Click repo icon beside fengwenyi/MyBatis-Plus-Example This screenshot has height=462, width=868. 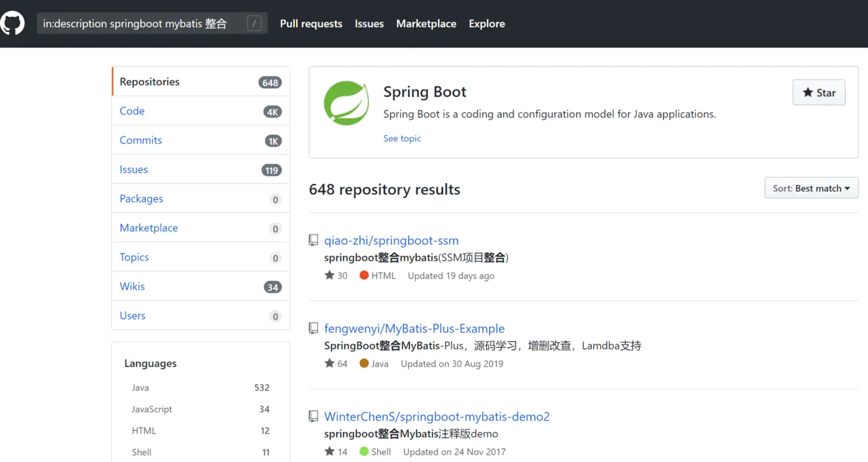pyautogui.click(x=313, y=328)
